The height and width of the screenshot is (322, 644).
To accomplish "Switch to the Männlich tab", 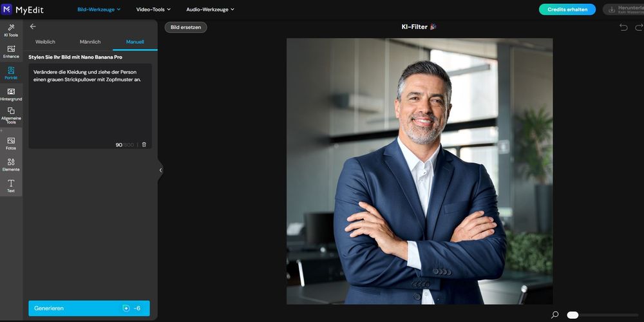I will point(90,42).
